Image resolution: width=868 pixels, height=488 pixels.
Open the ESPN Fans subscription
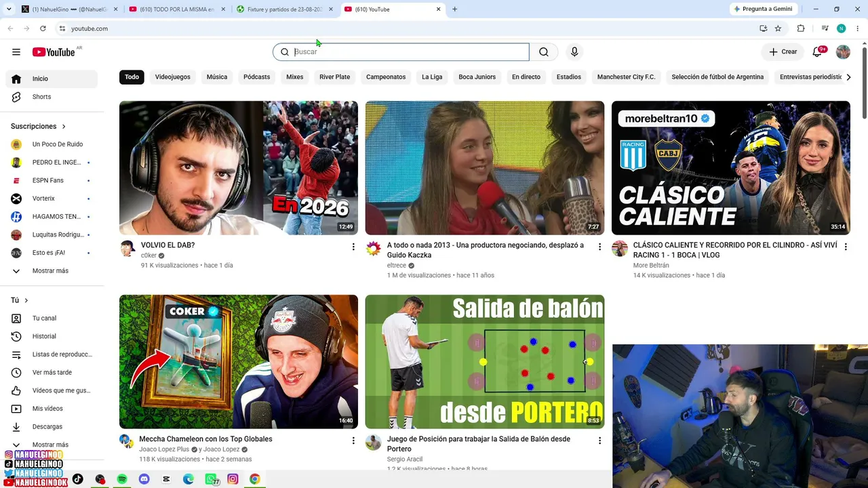[52, 180]
